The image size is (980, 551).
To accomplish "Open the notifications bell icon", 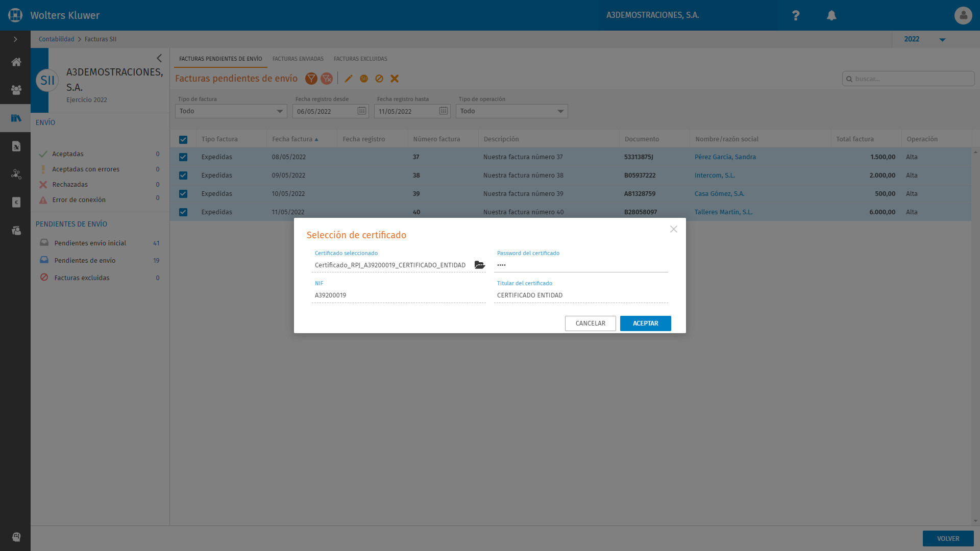I will click(x=831, y=15).
